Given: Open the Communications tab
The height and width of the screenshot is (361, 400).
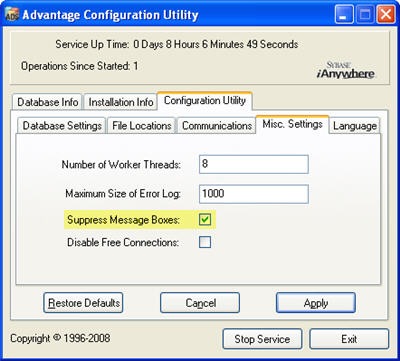Looking at the screenshot, I should [216, 126].
